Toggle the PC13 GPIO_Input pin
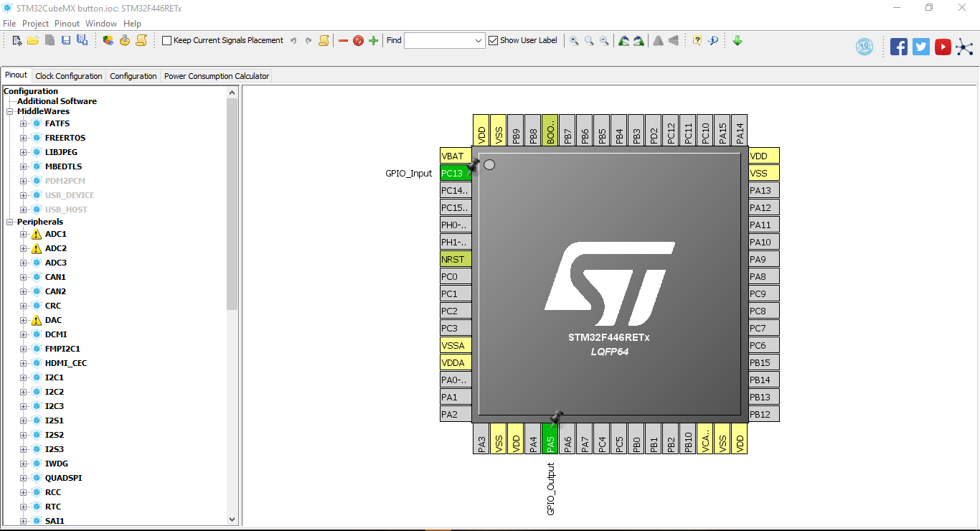This screenshot has width=980, height=531. tap(455, 172)
